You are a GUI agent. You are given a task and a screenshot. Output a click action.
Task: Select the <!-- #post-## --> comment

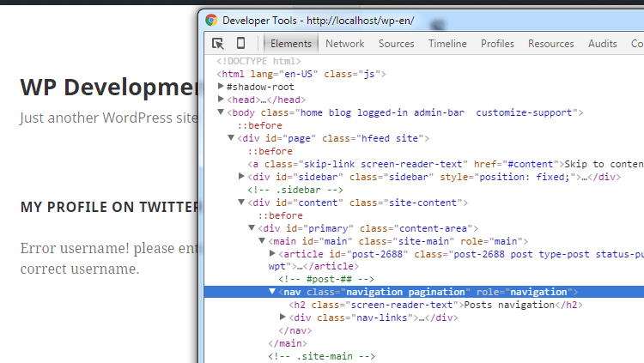point(326,279)
